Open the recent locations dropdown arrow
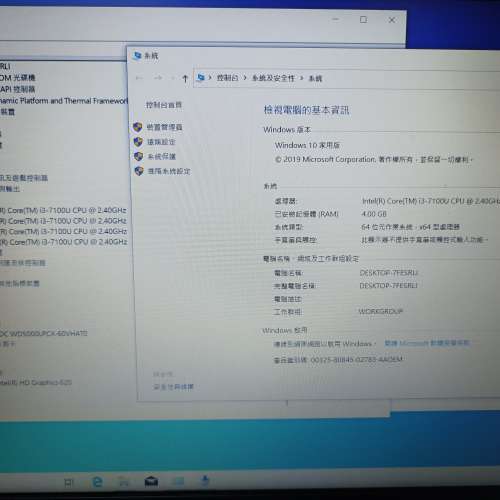This screenshot has width=500, height=500. (172, 78)
